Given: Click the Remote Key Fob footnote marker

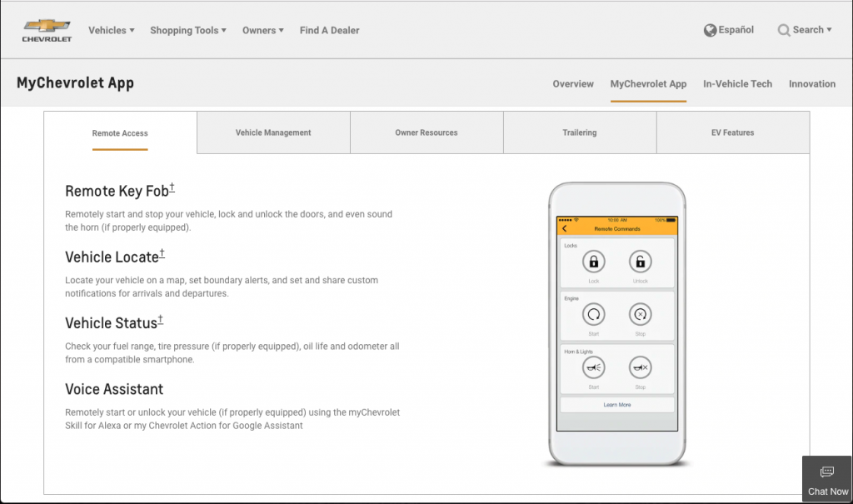Looking at the screenshot, I should tap(172, 187).
